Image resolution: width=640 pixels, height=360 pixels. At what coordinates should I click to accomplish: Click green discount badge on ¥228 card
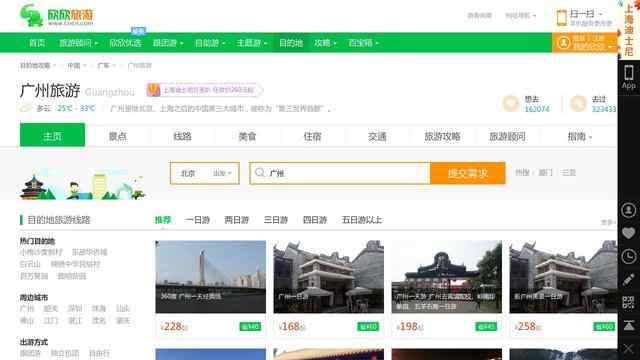click(x=250, y=327)
